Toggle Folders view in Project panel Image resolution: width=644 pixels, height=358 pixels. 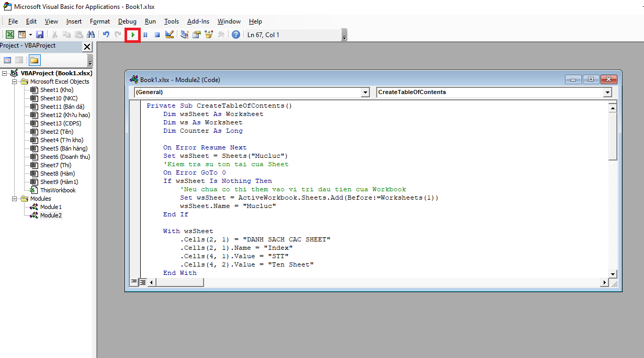35,60
